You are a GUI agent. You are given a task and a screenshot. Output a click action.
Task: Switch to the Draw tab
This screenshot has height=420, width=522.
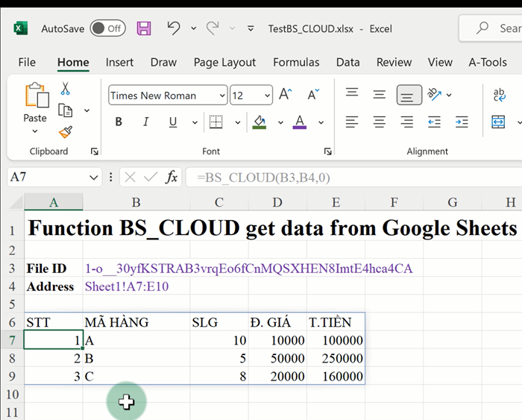coord(163,62)
